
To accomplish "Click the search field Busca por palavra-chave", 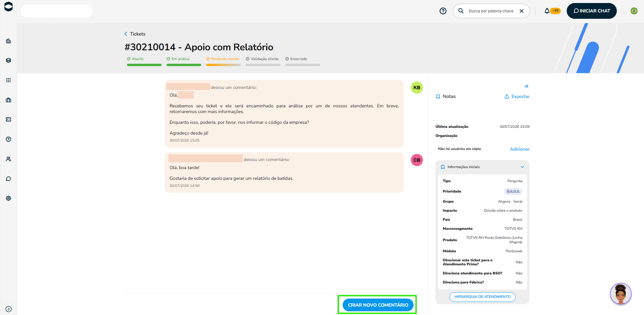I will (491, 11).
